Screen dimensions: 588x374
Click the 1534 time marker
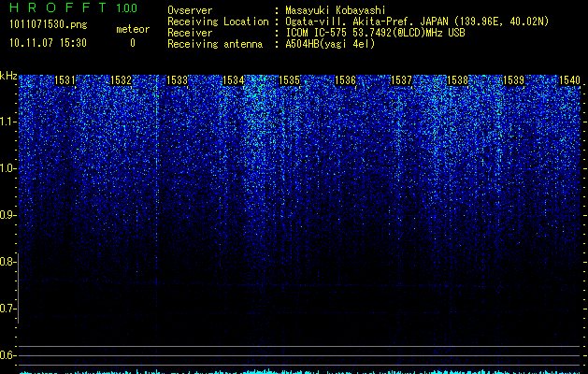pyautogui.click(x=234, y=80)
